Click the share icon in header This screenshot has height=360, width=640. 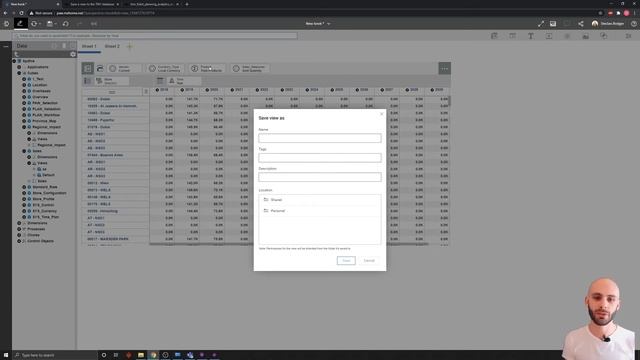tap(581, 24)
